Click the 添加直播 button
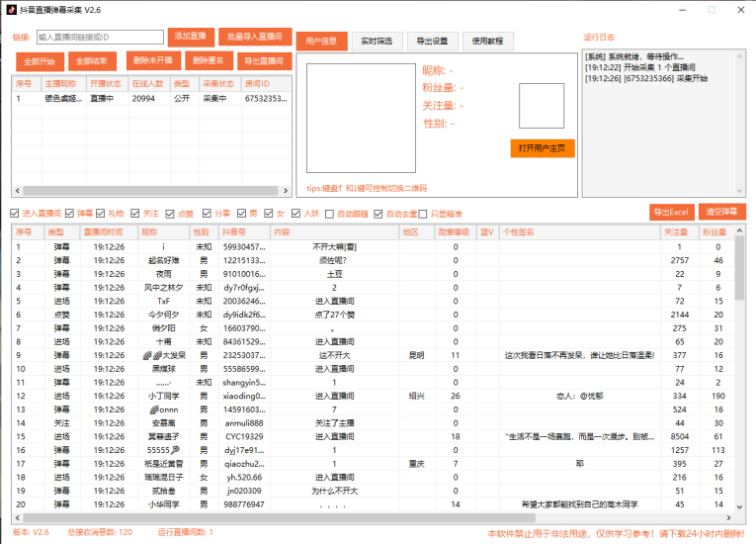The height and width of the screenshot is (544, 756). pyautogui.click(x=191, y=37)
